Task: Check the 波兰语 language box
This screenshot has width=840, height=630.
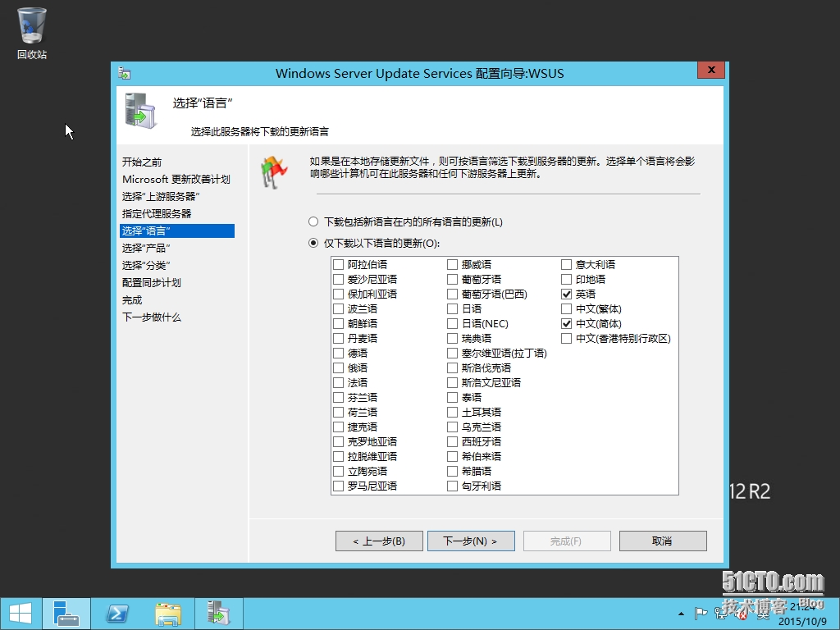Action: pyautogui.click(x=338, y=308)
